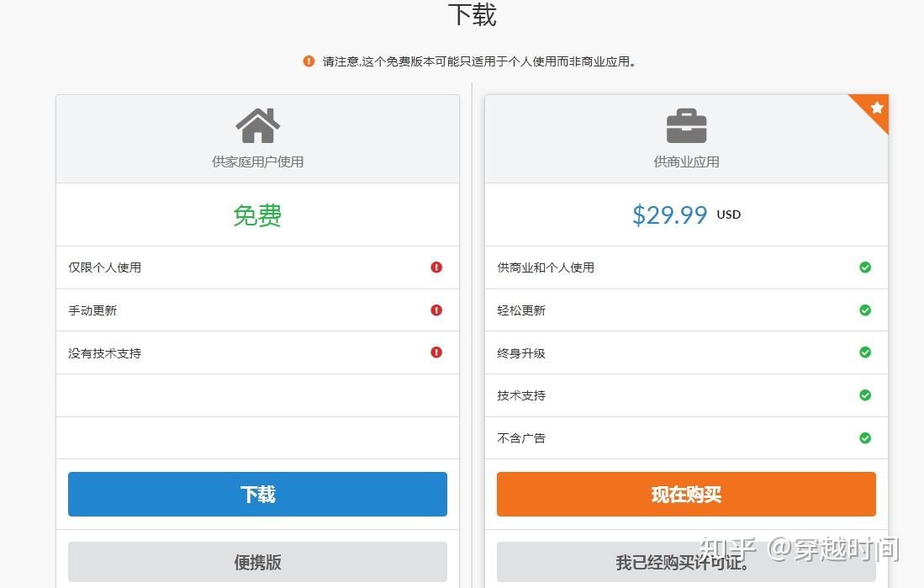Click the red alert icon next to 没有技术支持
The width and height of the screenshot is (924, 588).
(x=436, y=352)
